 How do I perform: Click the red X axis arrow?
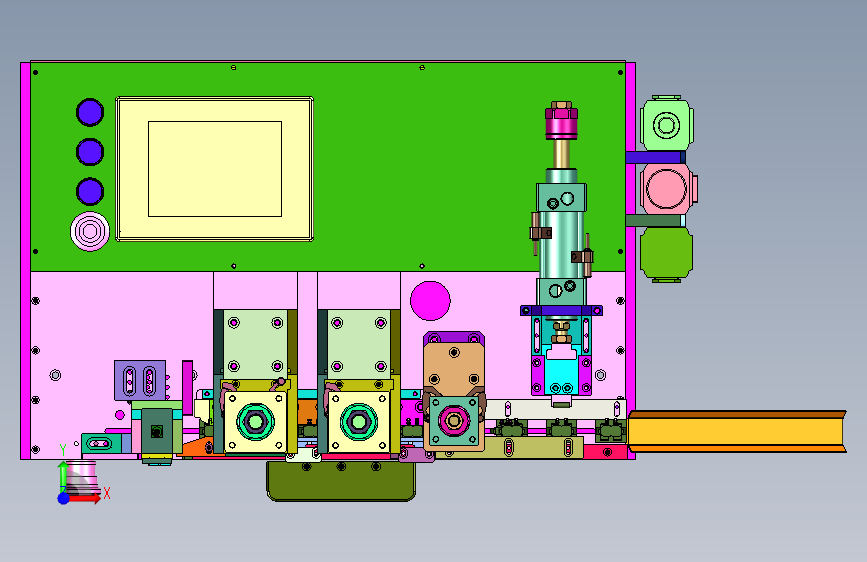point(83,498)
